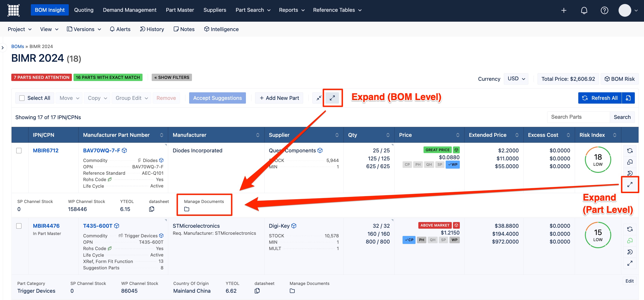The image size is (644, 300).
Task: Refresh the MBIR4476 row pricing icon
Action: (x=630, y=229)
